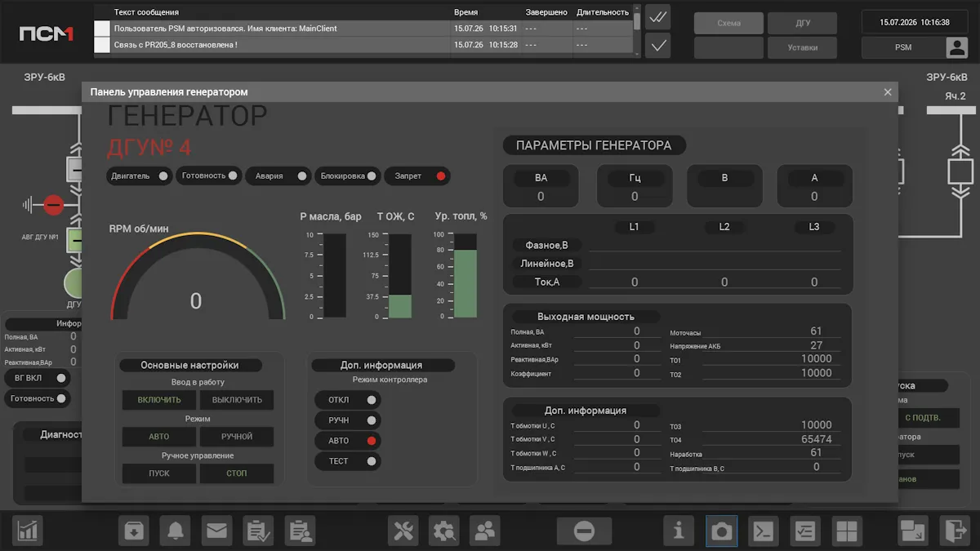980x551 pixels.
Task: Switch to the Схема tab
Action: [x=728, y=23]
